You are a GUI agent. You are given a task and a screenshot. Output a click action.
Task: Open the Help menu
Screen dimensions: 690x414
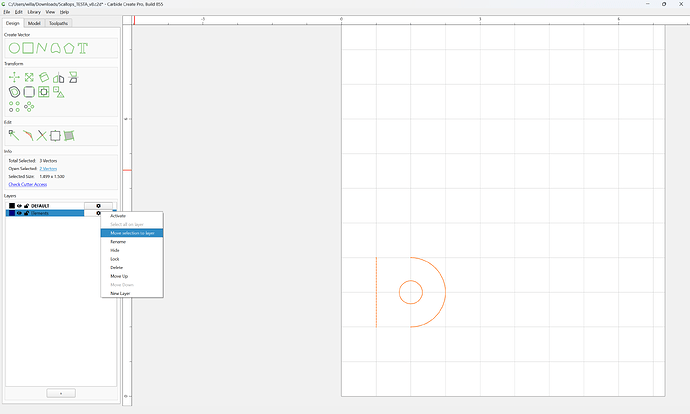coord(64,12)
